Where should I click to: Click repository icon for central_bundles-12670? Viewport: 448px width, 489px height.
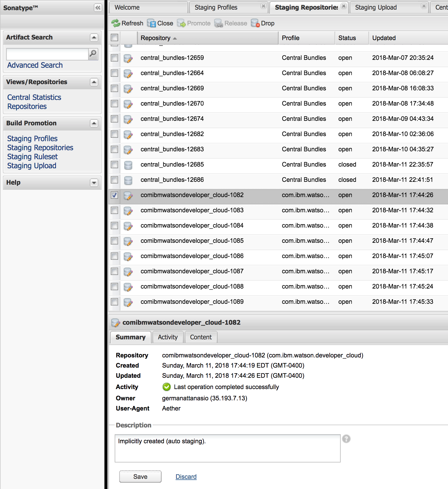(128, 104)
